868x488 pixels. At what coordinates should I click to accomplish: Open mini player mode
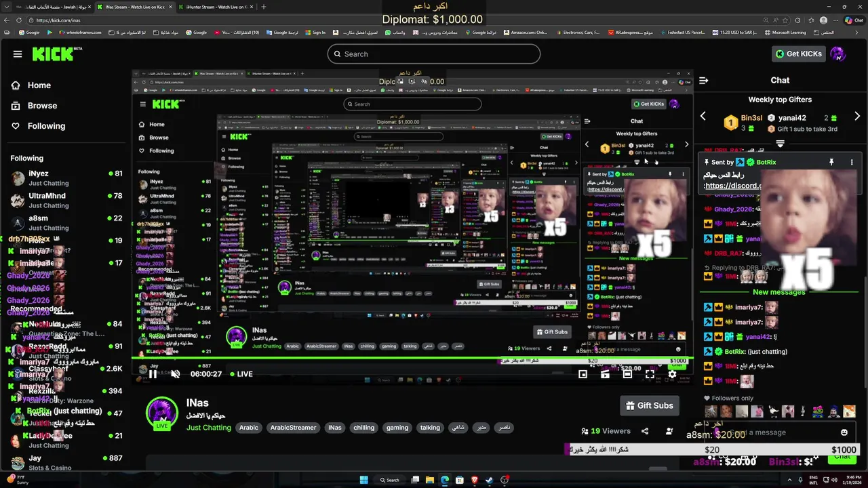coord(583,374)
